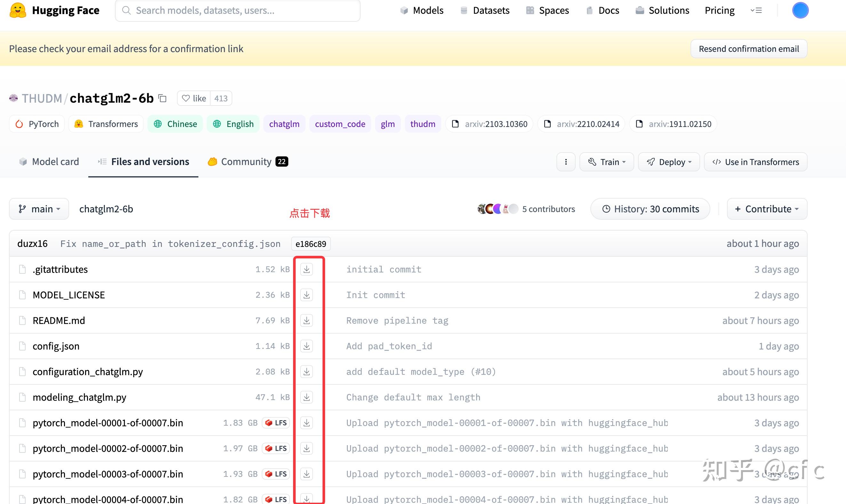Click the 5 contributors text
Viewport: 846px width, 504px height.
pyautogui.click(x=548, y=209)
